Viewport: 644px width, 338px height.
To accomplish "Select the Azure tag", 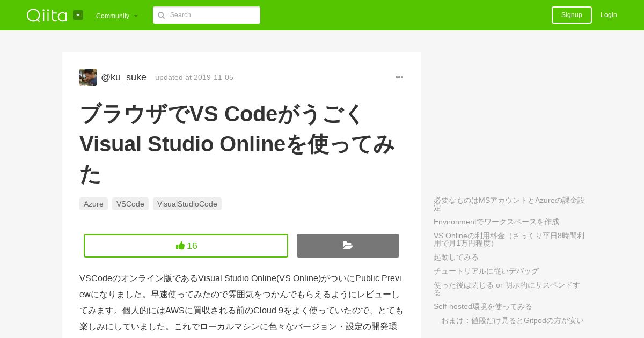I will coord(93,204).
